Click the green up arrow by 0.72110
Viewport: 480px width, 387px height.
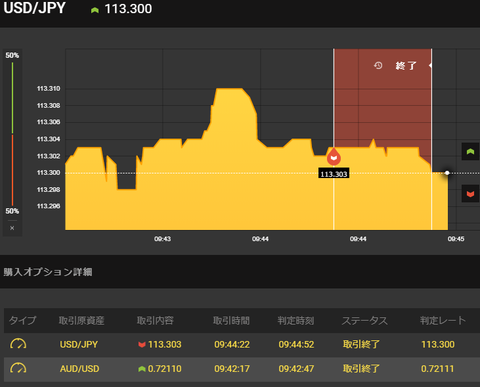coord(142,369)
